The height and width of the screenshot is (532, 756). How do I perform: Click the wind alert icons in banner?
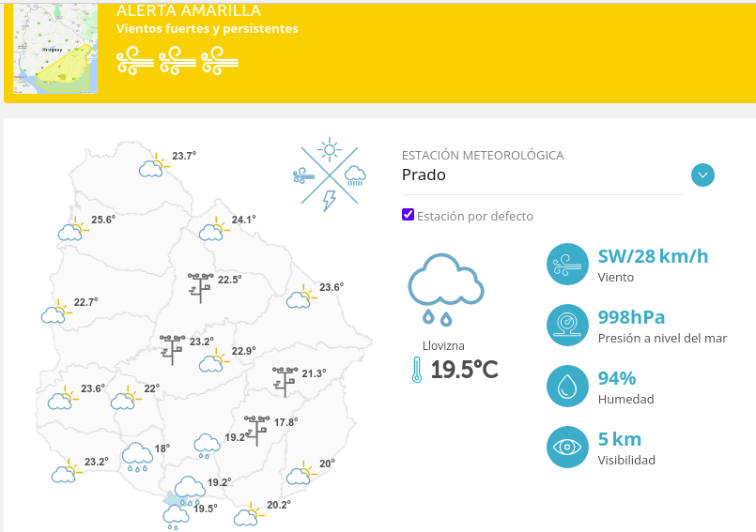point(177,61)
